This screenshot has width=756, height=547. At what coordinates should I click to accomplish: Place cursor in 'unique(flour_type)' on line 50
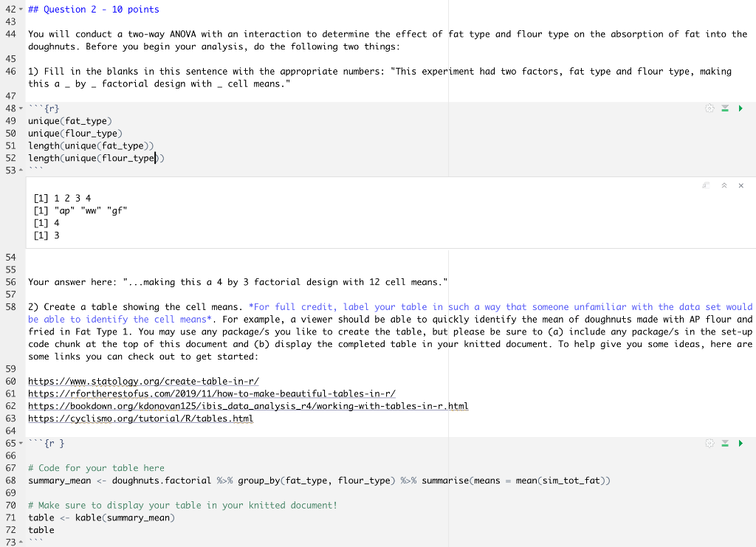tap(75, 134)
